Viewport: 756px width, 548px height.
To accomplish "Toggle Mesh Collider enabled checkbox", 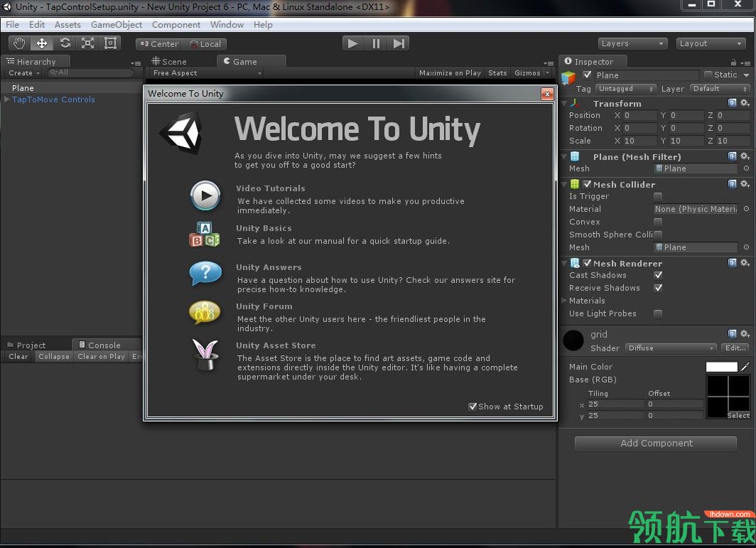I will 587,184.
